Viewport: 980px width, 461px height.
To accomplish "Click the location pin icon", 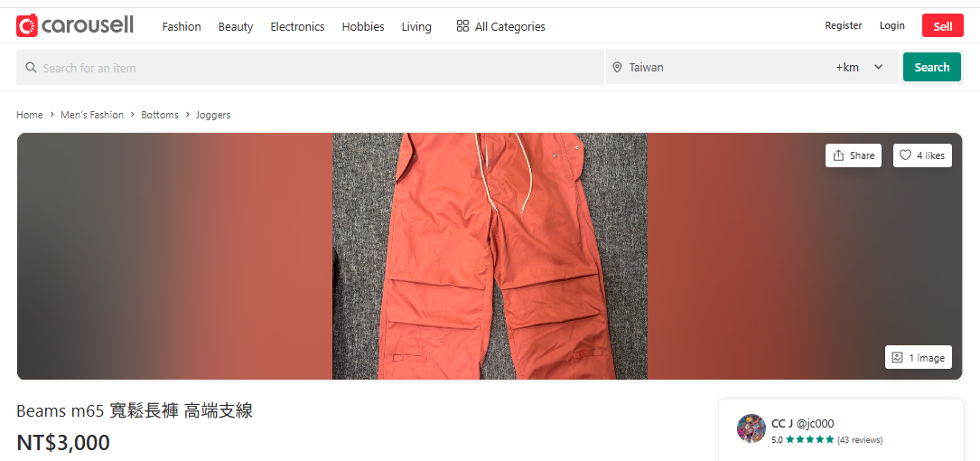I will tap(618, 68).
